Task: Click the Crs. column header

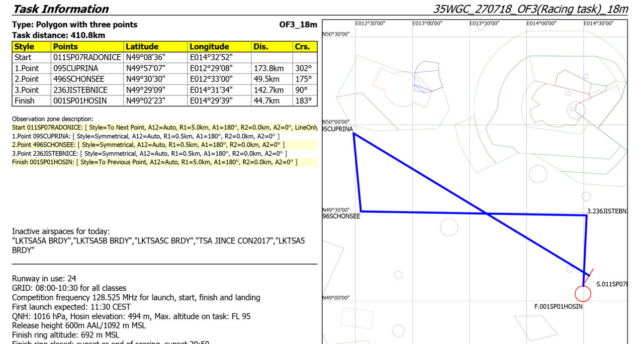Action: (305, 47)
